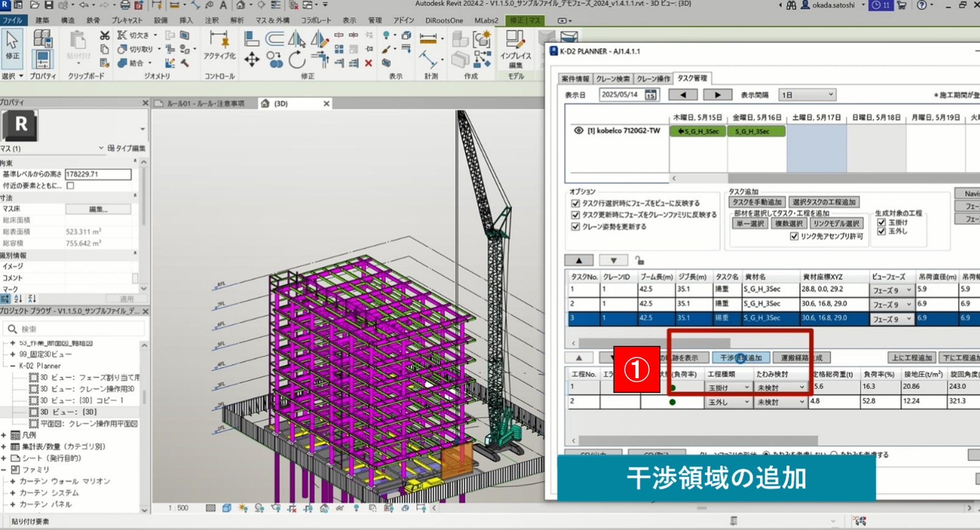
Task: Collapse the K-D2 Planner tree node
Action: [x=12, y=365]
